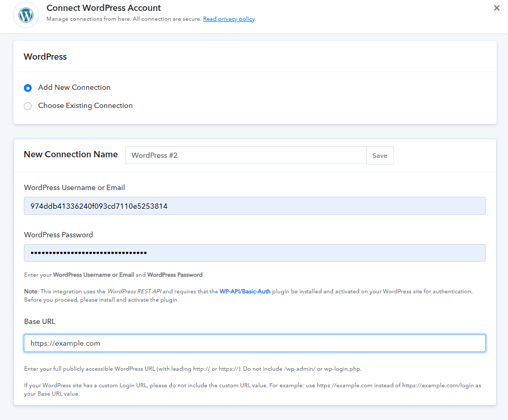Viewport: 508px width, 420px height.
Task: Focus the WordPress Username or Email input
Action: pos(254,206)
